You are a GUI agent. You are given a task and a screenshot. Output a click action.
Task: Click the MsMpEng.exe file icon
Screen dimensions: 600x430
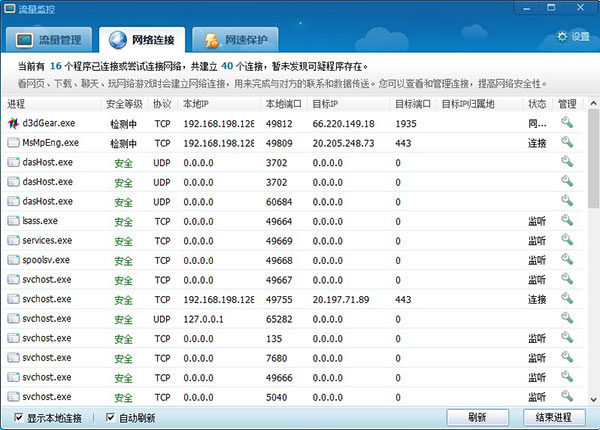pyautogui.click(x=13, y=143)
